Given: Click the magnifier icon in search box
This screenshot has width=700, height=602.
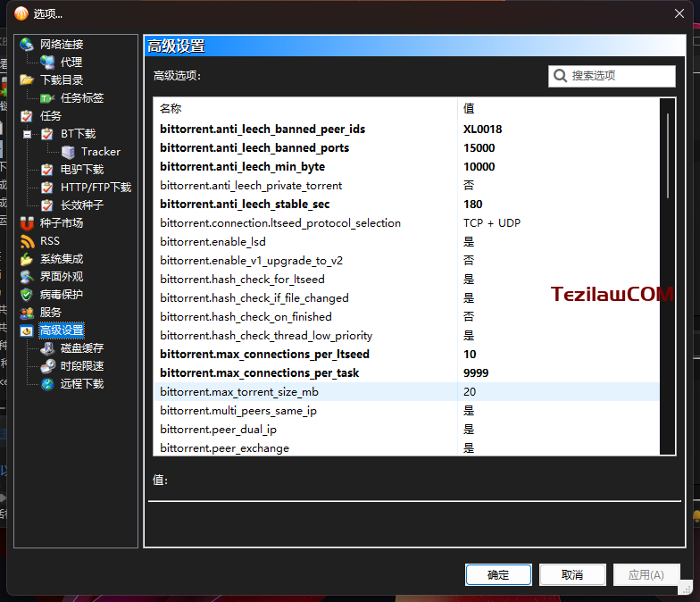Looking at the screenshot, I should pos(560,75).
